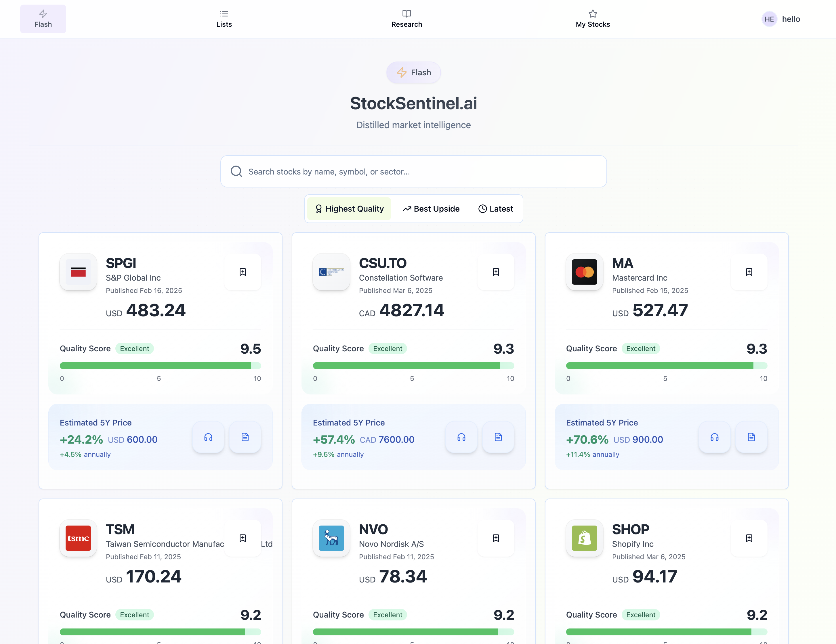This screenshot has height=644, width=836.
Task: Open the HE user avatar menu
Action: pyautogui.click(x=769, y=19)
